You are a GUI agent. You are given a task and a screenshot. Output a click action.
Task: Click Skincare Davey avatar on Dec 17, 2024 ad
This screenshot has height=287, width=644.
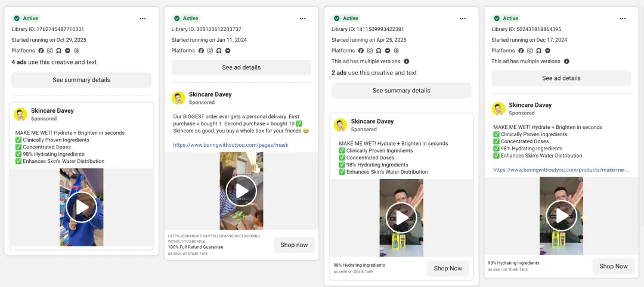tap(499, 109)
